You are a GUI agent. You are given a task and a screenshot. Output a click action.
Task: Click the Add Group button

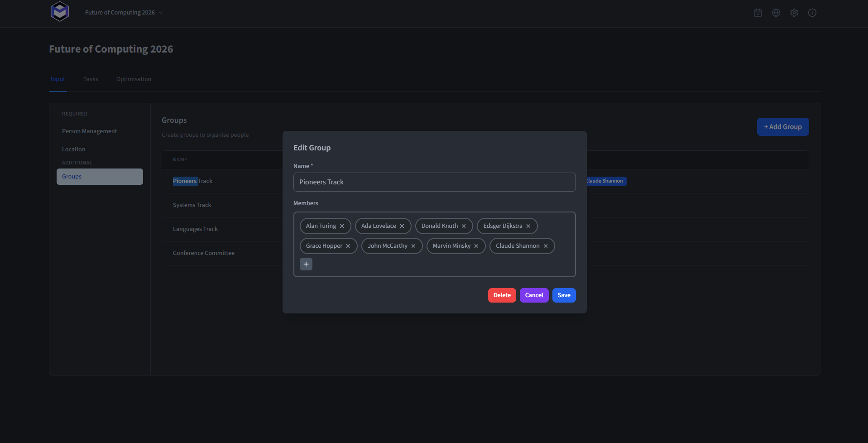[x=783, y=127]
